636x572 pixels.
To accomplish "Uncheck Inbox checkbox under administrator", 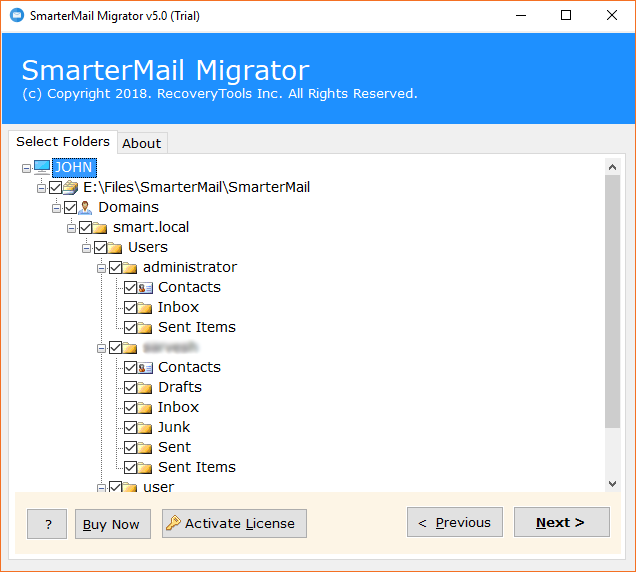I will click(x=131, y=308).
